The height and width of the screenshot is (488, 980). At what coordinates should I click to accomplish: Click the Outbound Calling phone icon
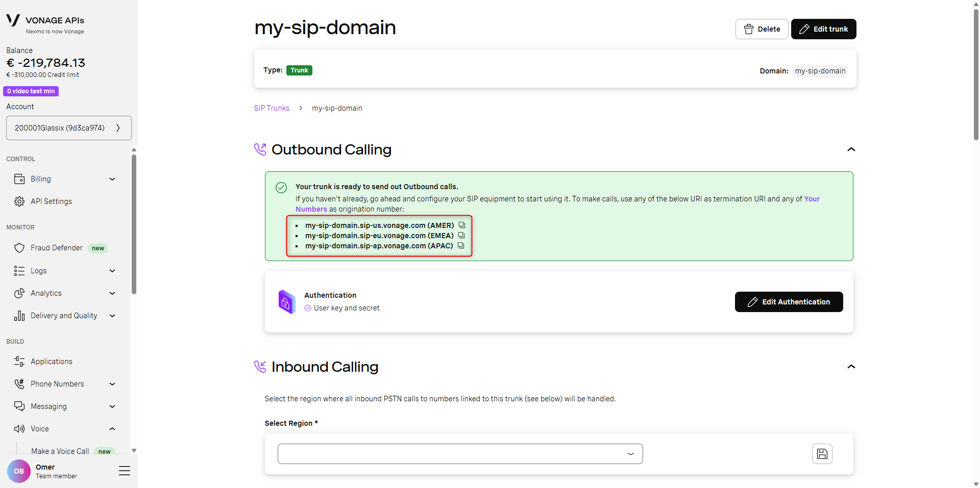click(x=260, y=149)
